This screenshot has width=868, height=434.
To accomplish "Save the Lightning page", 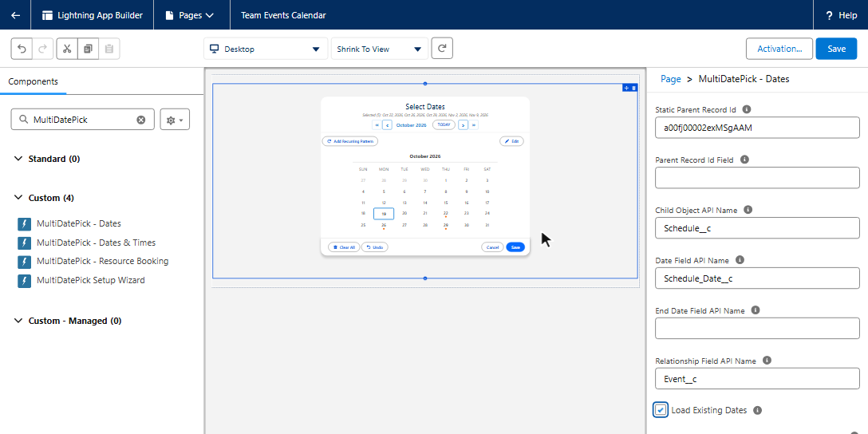I will tap(836, 49).
